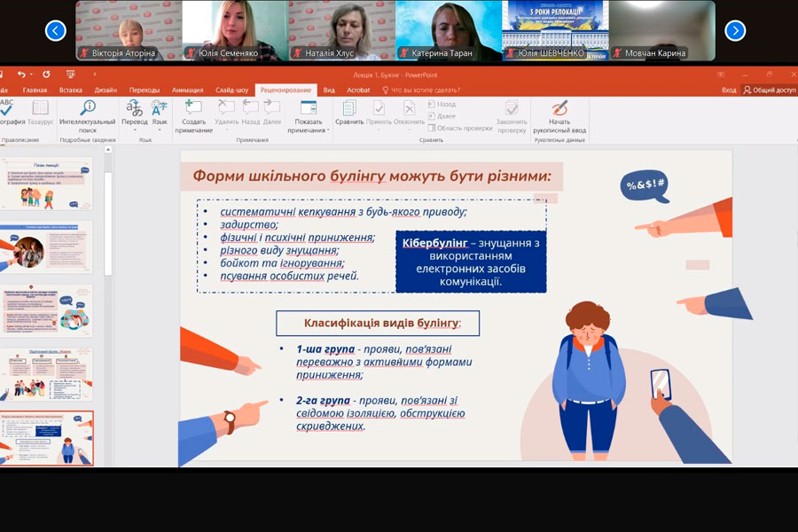Click the Язык icon

(x=160, y=108)
